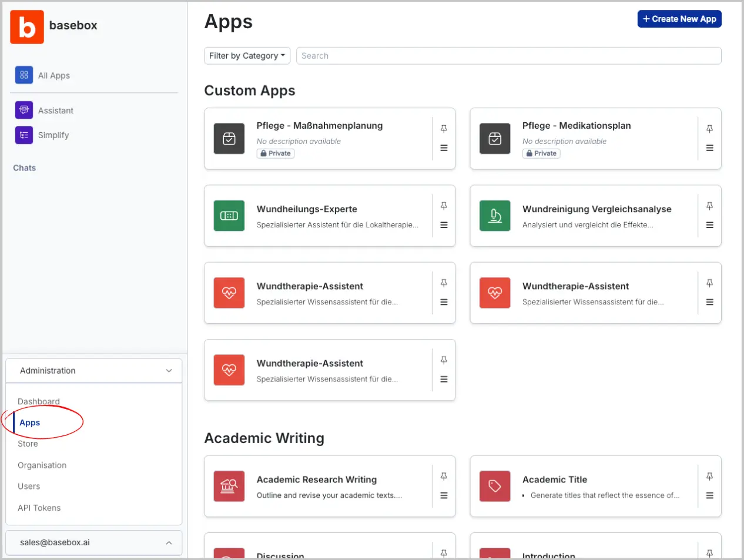The image size is (744, 560).
Task: Click the Academic Title tag icon
Action: point(495,486)
